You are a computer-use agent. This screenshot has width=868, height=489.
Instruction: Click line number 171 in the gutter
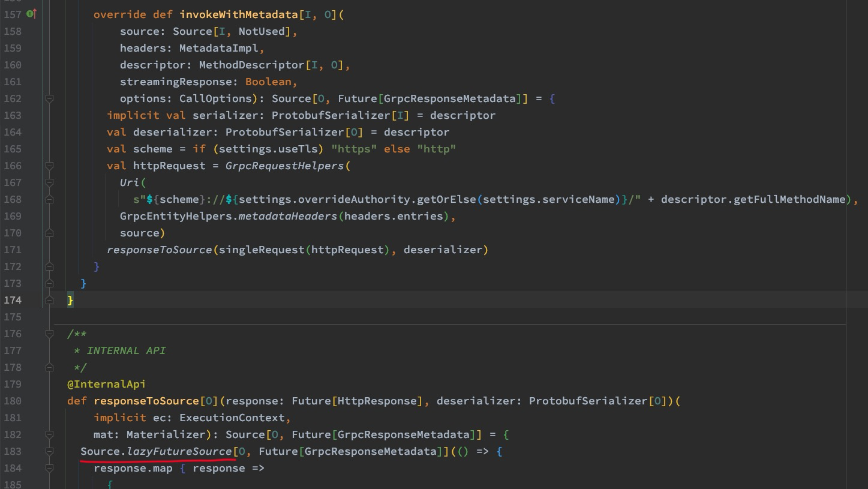click(x=13, y=250)
